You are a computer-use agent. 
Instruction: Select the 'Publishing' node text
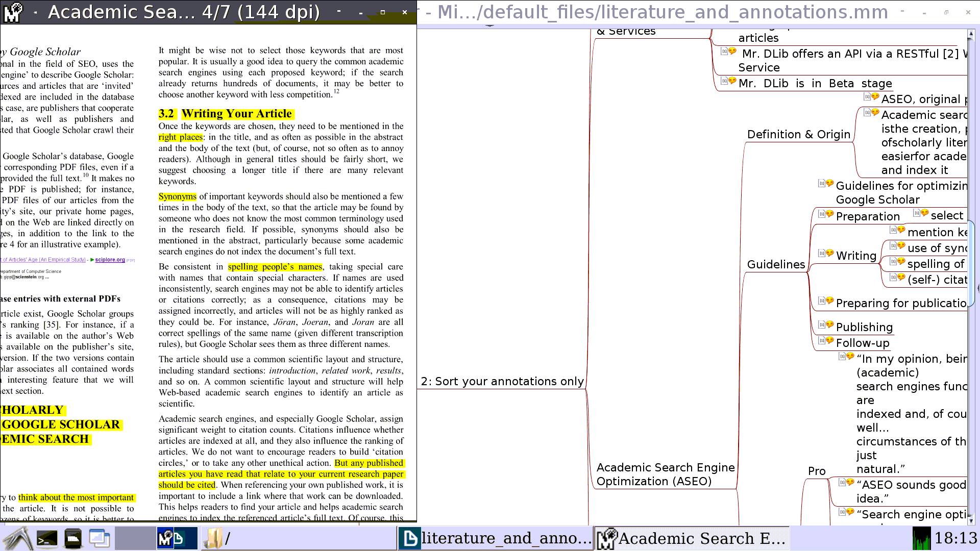[x=864, y=327]
